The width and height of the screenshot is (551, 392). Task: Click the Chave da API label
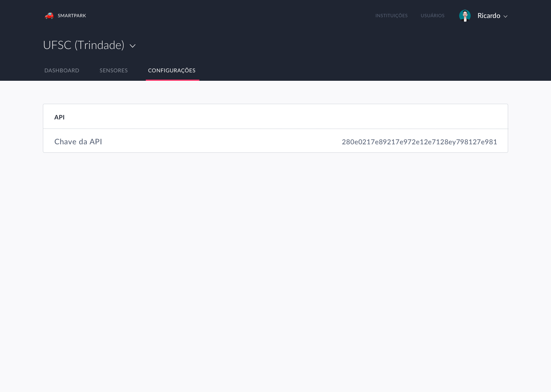click(x=78, y=142)
